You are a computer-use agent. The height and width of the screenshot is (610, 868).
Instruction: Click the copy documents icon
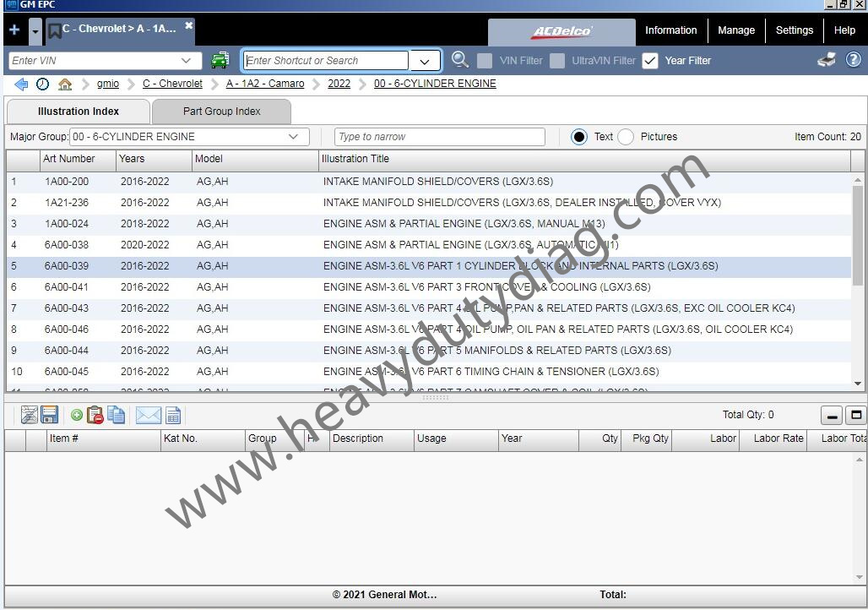click(x=117, y=415)
